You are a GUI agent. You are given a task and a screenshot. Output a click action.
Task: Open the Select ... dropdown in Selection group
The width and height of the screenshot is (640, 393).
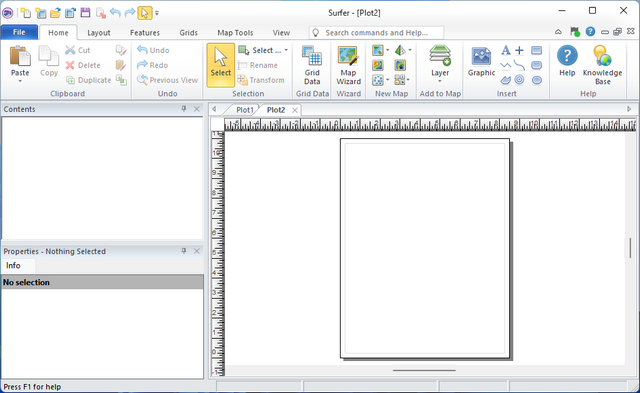pos(263,50)
